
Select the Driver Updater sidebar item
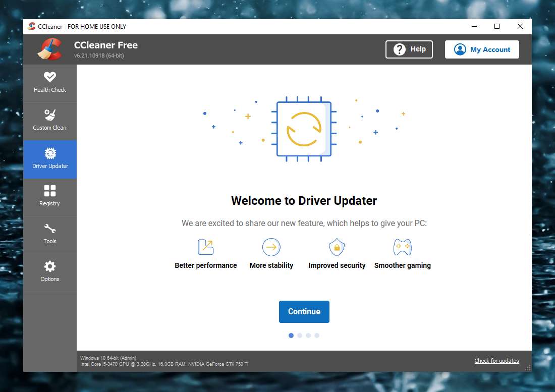[50, 159]
